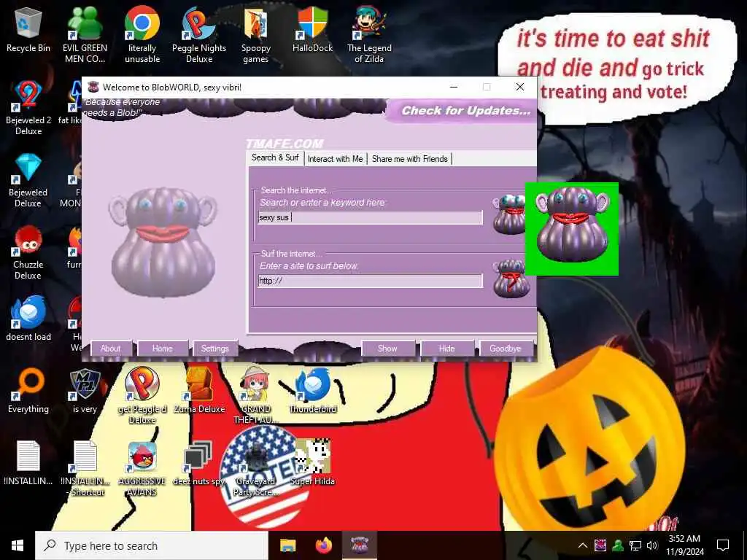Focus the http:// surf address field
Screen dimensions: 747x560
coord(370,281)
